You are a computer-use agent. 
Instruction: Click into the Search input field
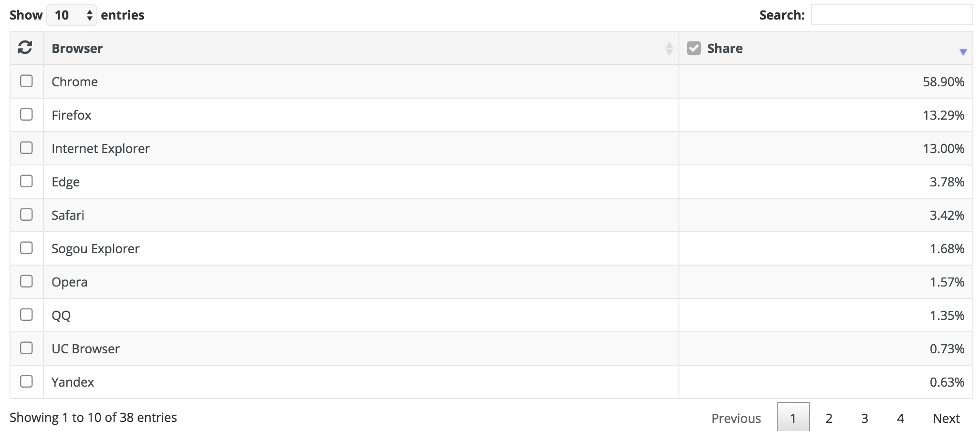point(892,15)
